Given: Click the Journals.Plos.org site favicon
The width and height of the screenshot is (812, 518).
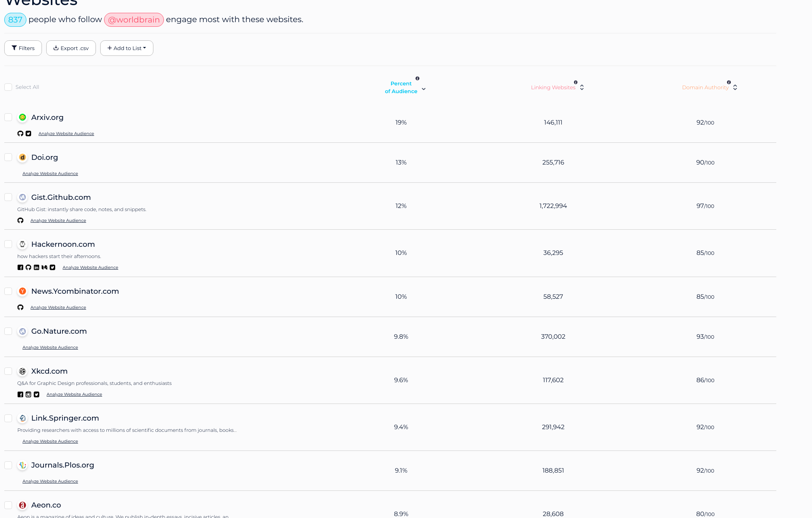Looking at the screenshot, I should coord(23,465).
